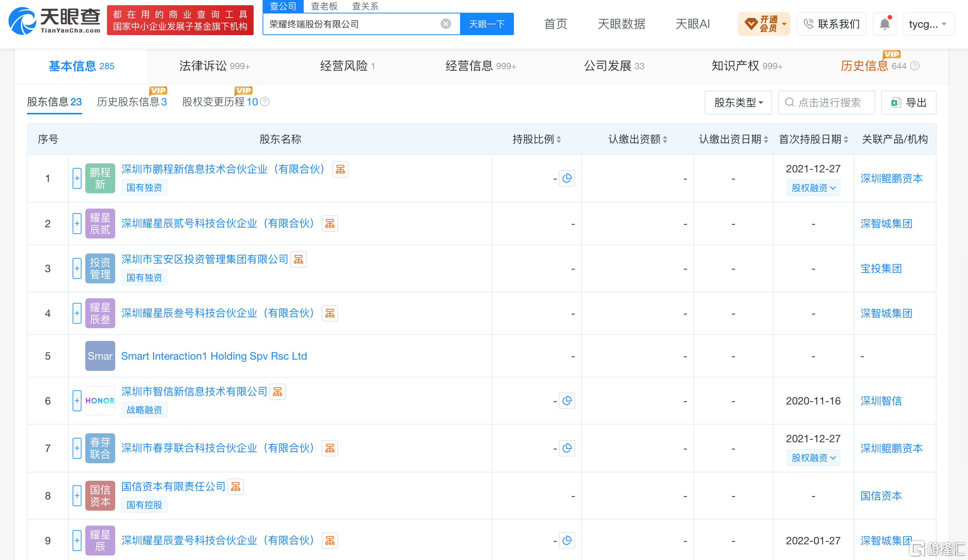Screen dimensions: 968x560
Task: Expand row 3 宝安区投资管理 details
Action: tap(77, 269)
